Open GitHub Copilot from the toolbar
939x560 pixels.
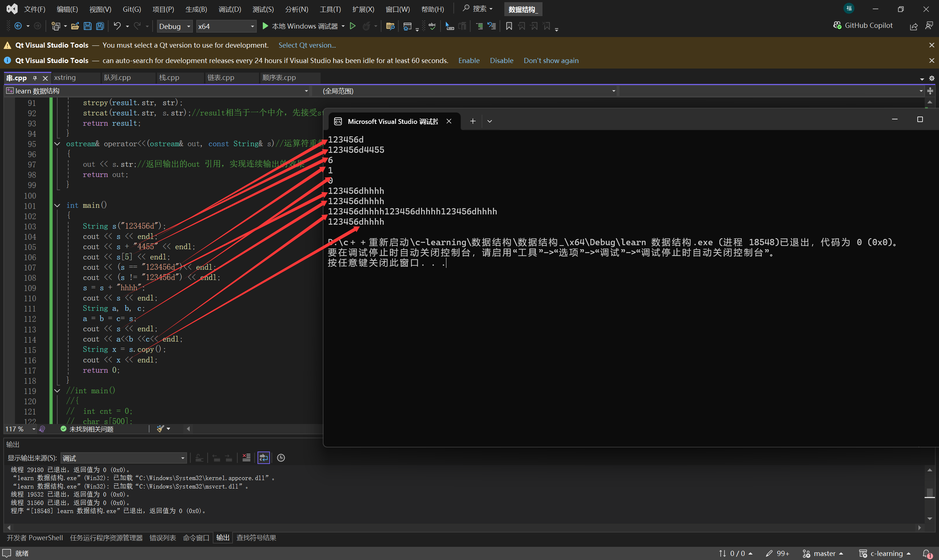pyautogui.click(x=863, y=25)
